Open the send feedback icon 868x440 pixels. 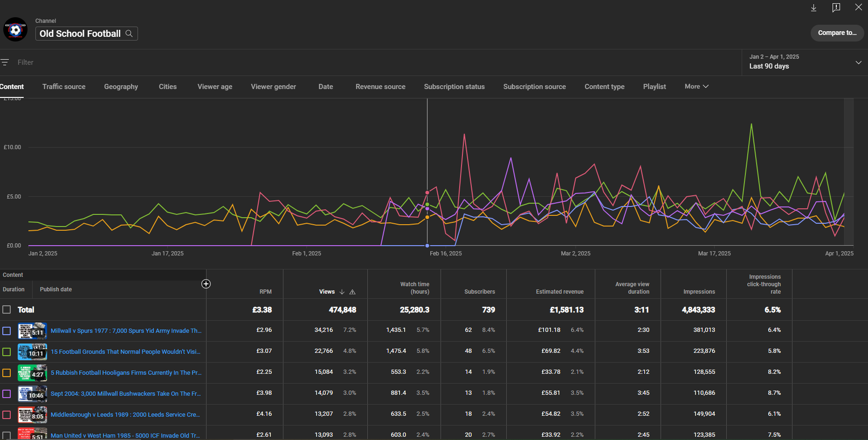click(x=836, y=7)
